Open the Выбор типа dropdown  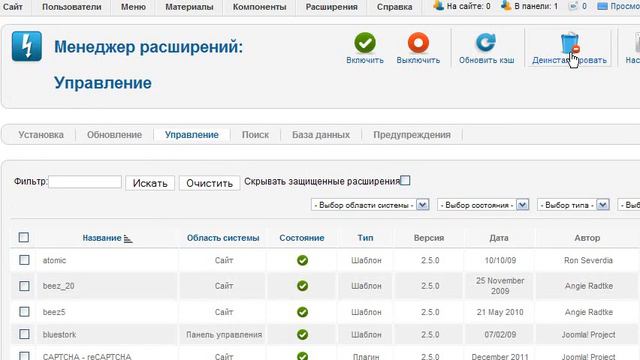click(x=573, y=204)
